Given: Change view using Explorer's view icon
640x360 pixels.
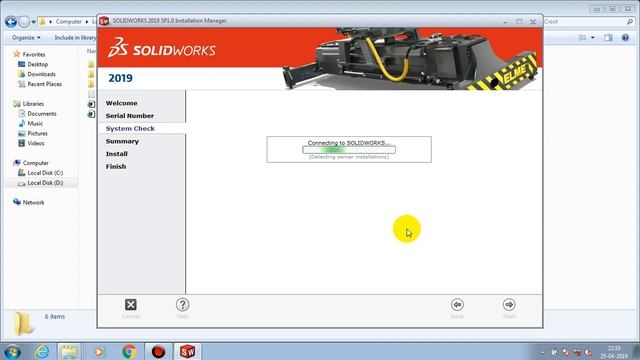Looking at the screenshot, I should point(582,38).
